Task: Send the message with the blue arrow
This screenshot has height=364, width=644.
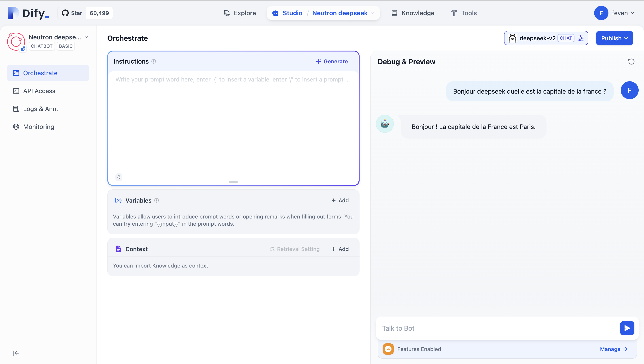Action: pyautogui.click(x=627, y=328)
